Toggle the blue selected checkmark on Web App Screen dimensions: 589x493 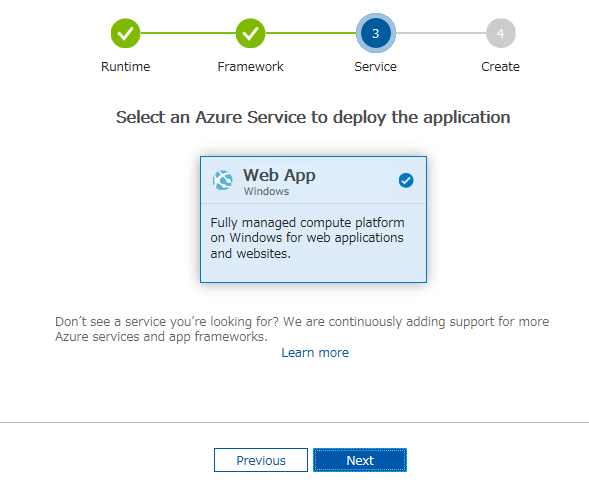[x=406, y=180]
